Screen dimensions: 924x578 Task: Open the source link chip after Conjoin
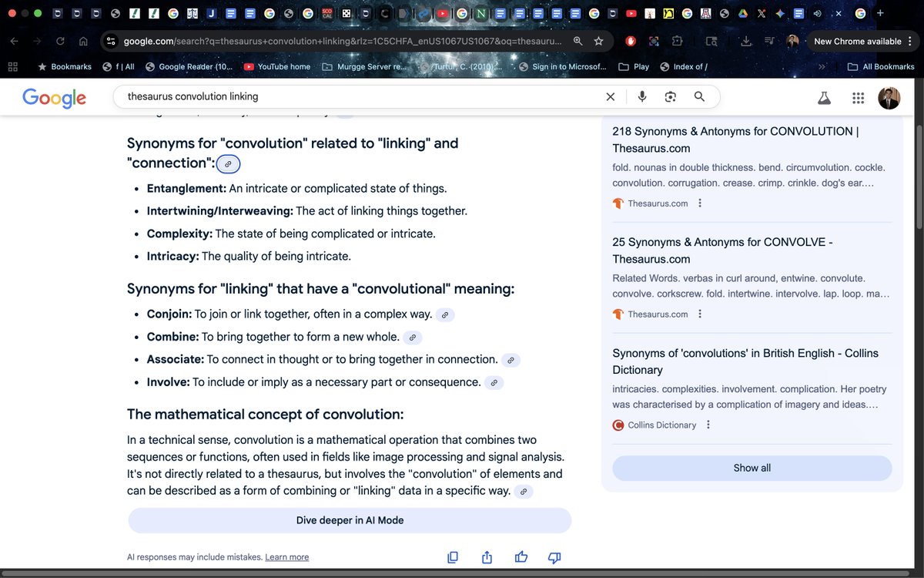[x=445, y=315]
